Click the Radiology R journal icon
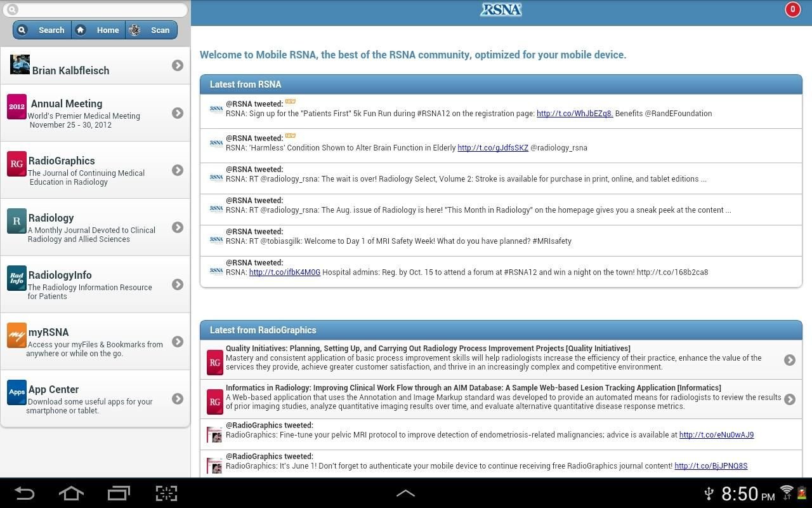Viewport: 812px width, 508px height. (16, 221)
